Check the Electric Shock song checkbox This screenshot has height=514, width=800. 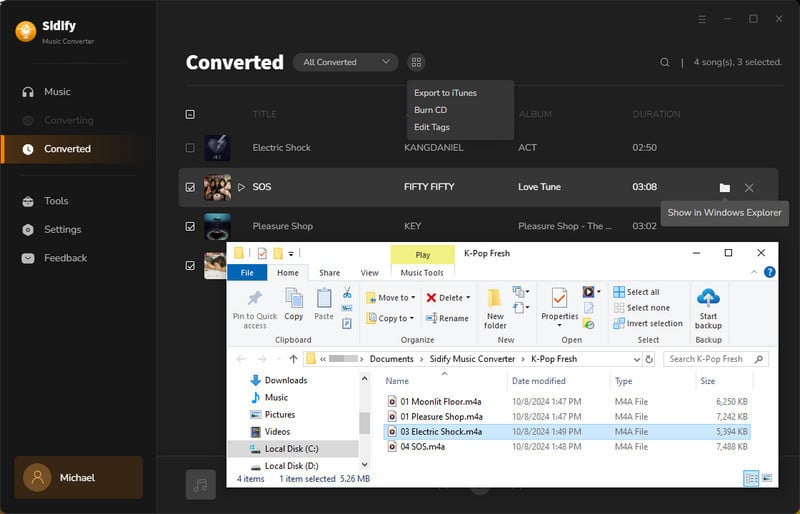(190, 148)
